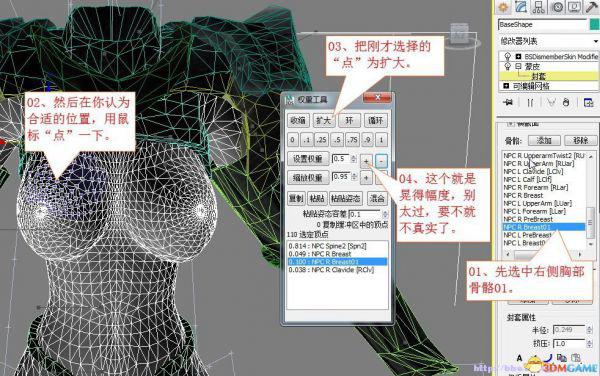Open the Display panel tab
Viewport: 600px width, 376px height.
[x=575, y=7]
